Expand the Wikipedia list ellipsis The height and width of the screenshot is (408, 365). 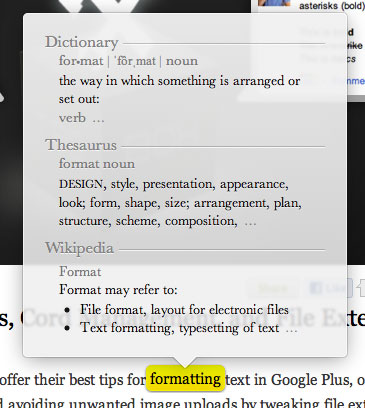(291, 330)
